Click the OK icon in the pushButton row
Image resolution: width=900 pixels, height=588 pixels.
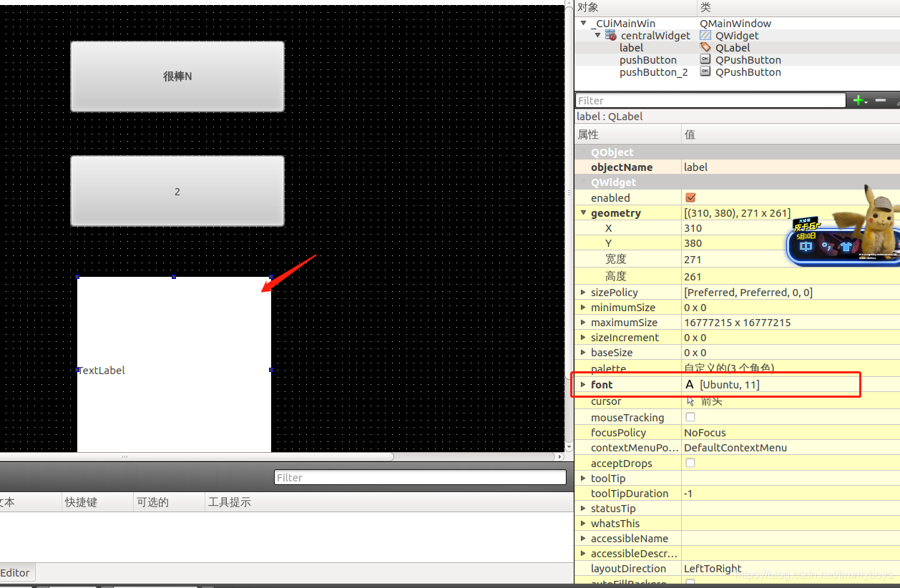coord(705,59)
